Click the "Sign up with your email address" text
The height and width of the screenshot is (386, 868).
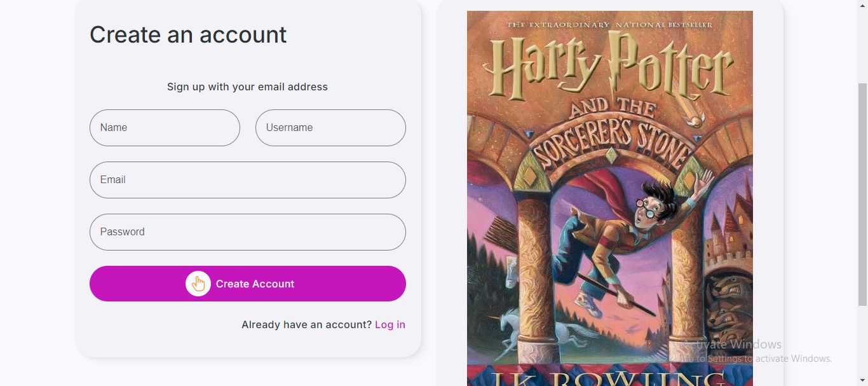[247, 86]
